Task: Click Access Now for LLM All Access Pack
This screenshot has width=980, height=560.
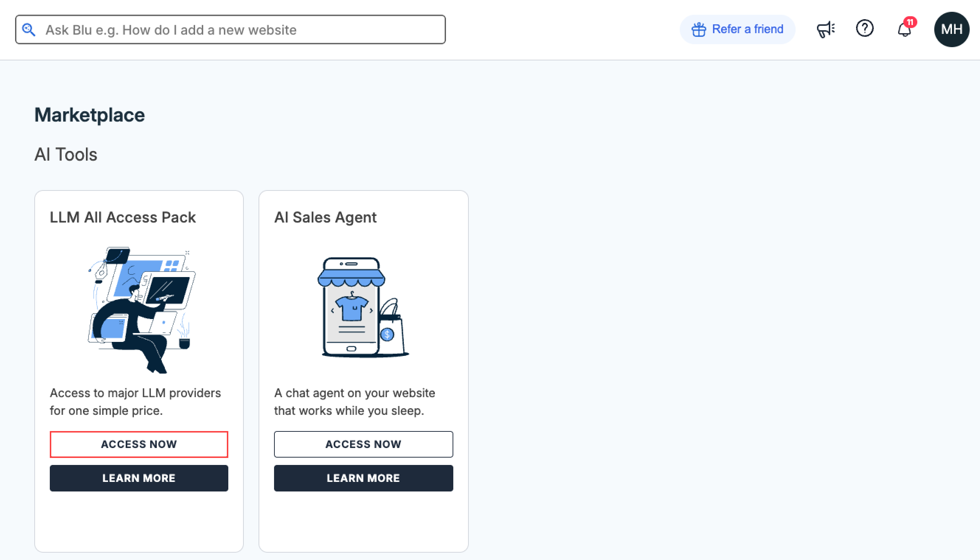Action: (139, 444)
